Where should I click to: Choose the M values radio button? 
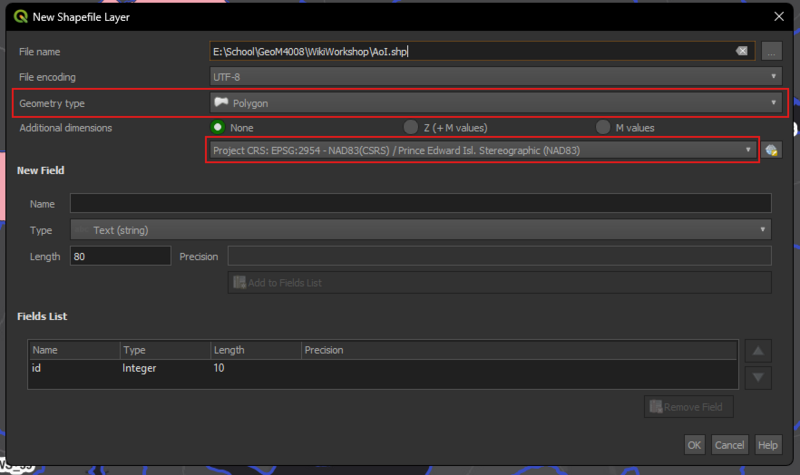click(603, 127)
